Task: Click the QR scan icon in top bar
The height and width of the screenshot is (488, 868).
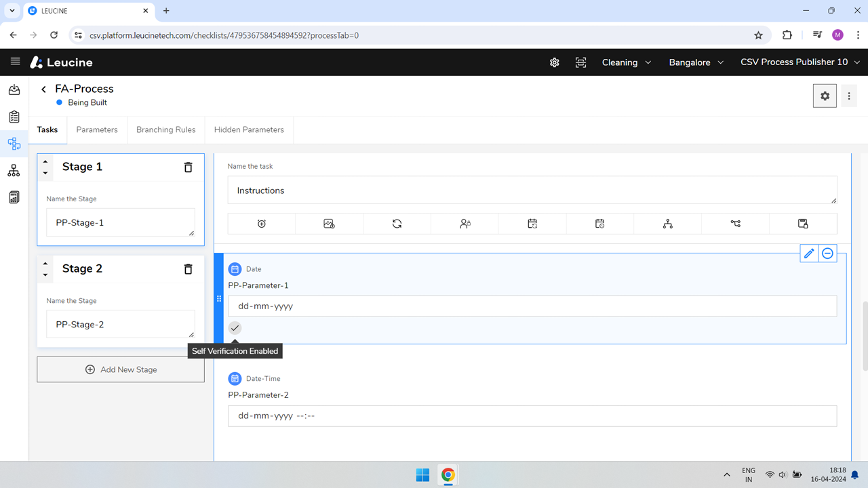Action: click(x=581, y=62)
